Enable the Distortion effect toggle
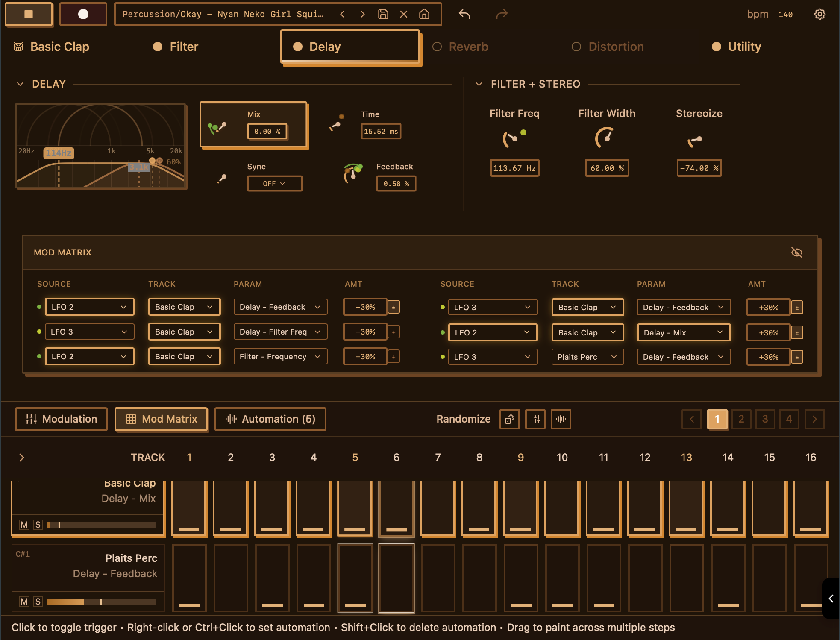Viewport: 840px width, 640px height. coord(576,47)
